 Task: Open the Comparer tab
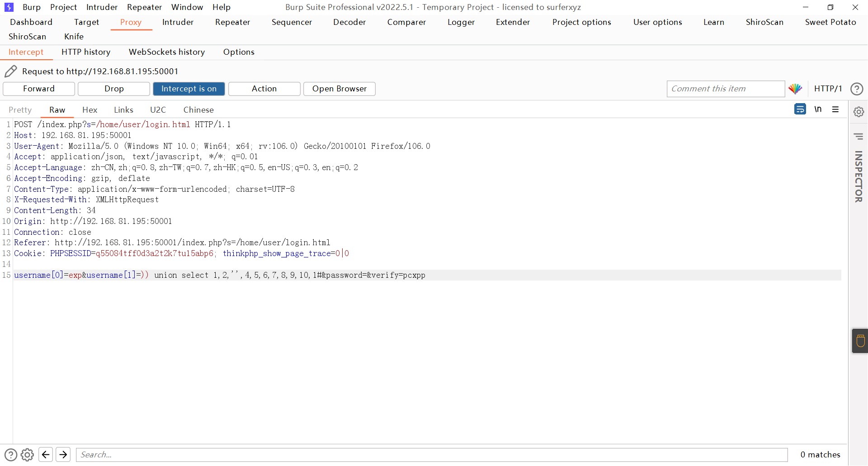tap(406, 22)
